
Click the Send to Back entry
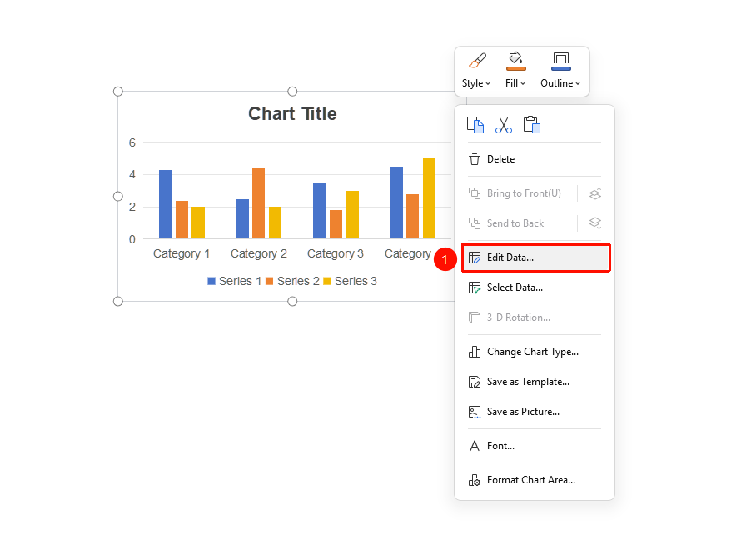point(515,223)
